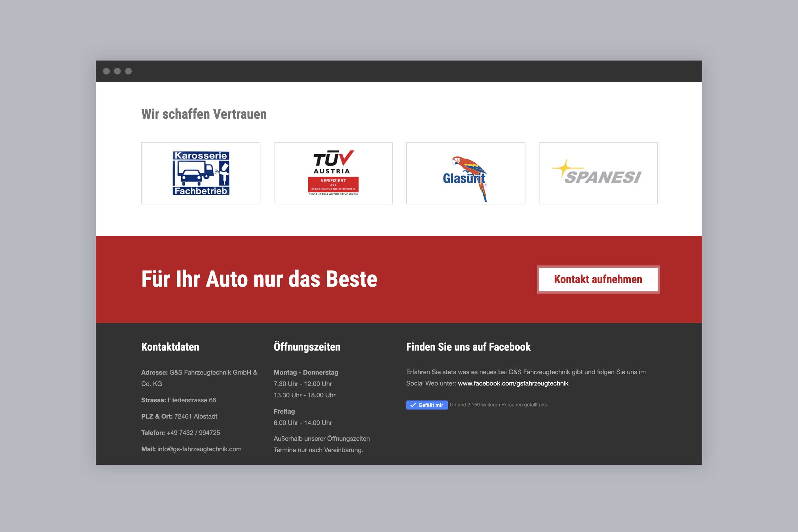Click the Öffnungszeiten footer heading
Screen dimensions: 798x532
coord(307,346)
